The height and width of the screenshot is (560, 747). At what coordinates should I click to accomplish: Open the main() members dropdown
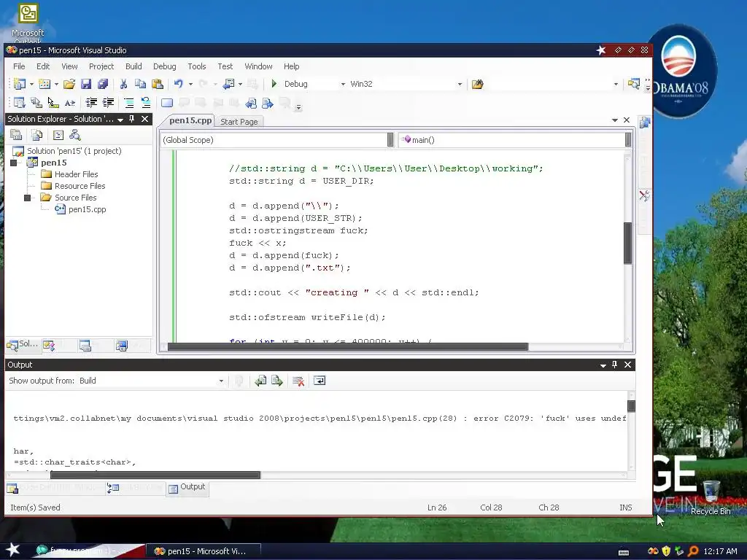point(628,139)
